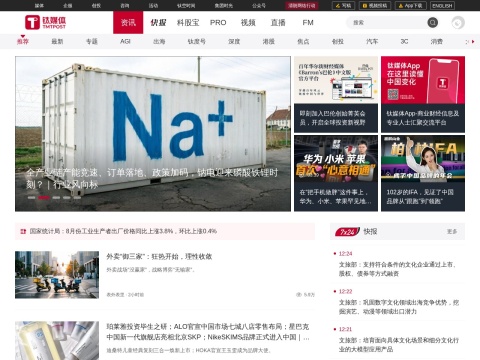Open the 科股宝 main tab
Image resolution: width=480 pixels, height=360 pixels.
pos(188,22)
